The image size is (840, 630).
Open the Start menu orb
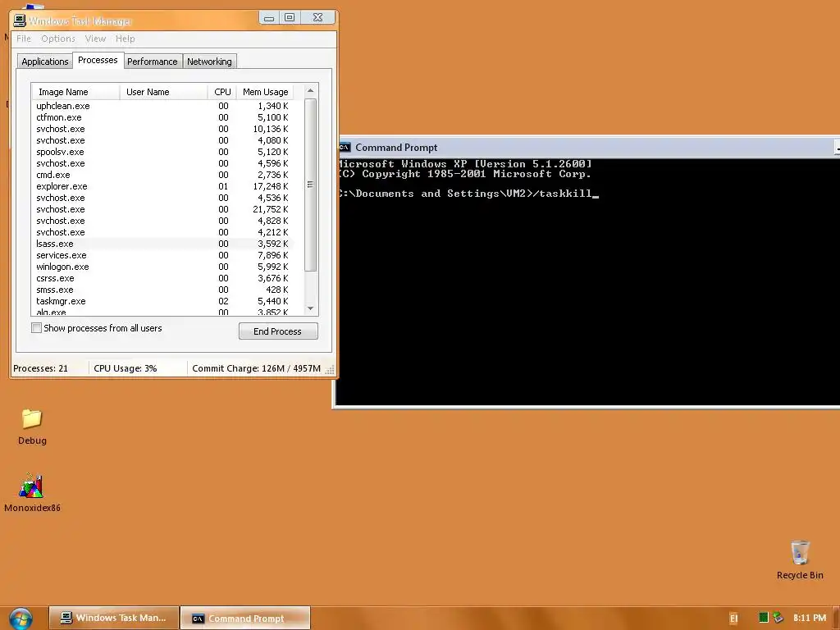[21, 619]
